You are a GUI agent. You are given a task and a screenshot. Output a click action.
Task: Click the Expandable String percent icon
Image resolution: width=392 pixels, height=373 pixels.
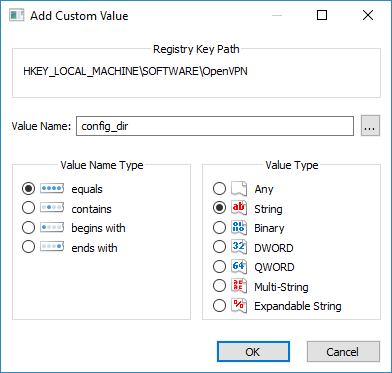(239, 306)
